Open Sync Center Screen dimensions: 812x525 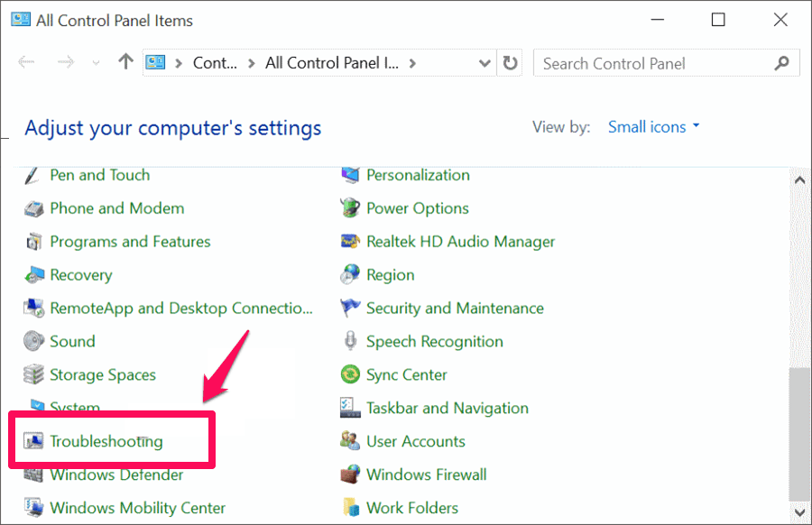click(x=406, y=374)
